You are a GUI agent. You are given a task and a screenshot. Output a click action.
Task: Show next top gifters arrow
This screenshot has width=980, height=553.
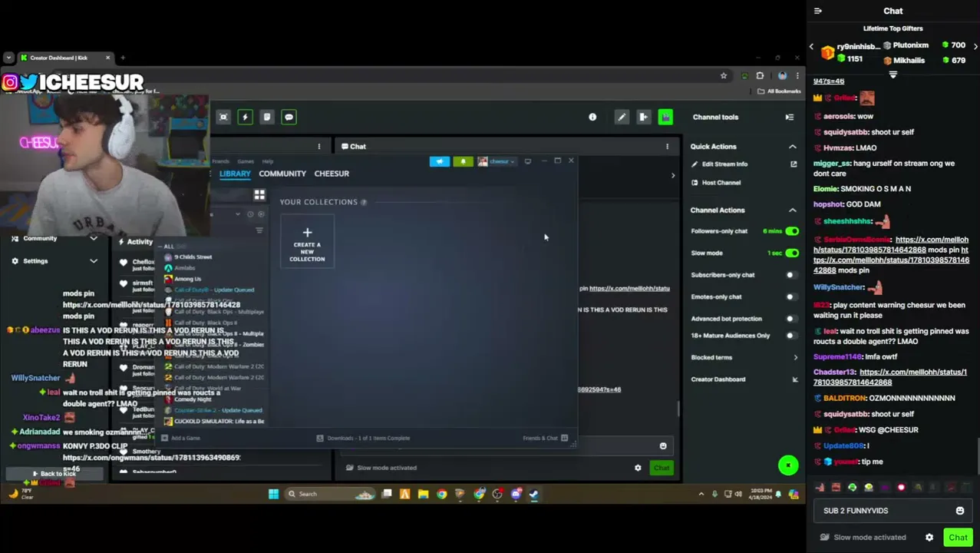tap(975, 46)
